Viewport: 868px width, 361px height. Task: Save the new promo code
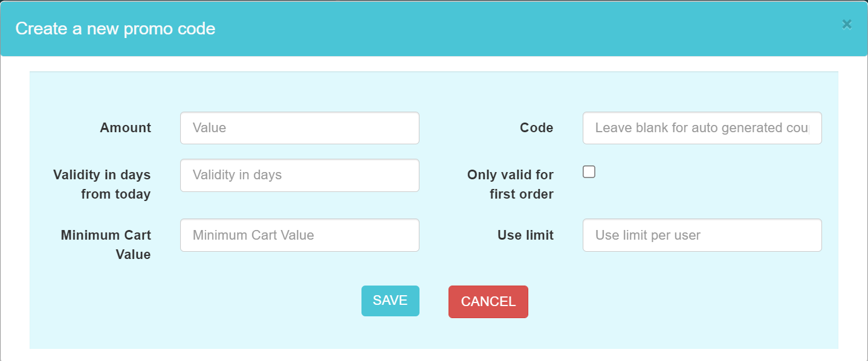(390, 301)
